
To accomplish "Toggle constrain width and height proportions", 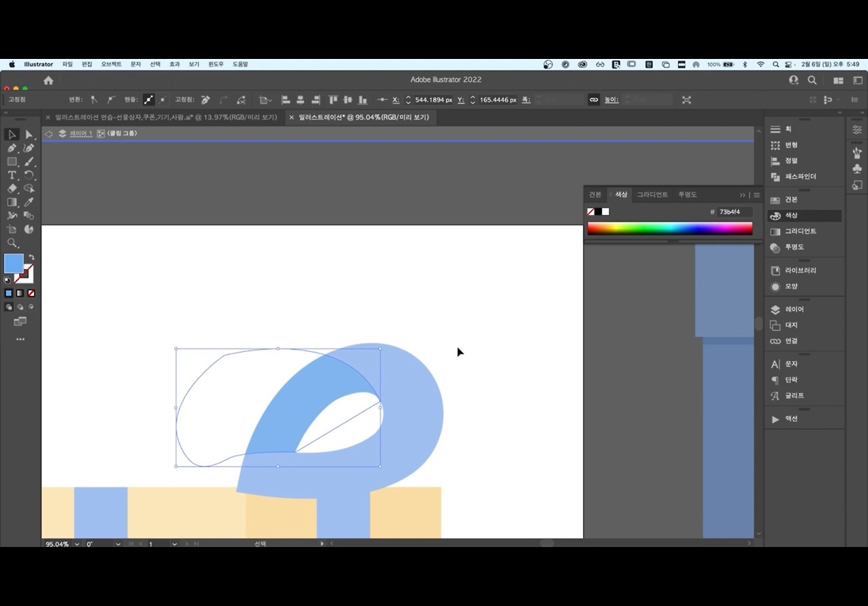I will (594, 100).
